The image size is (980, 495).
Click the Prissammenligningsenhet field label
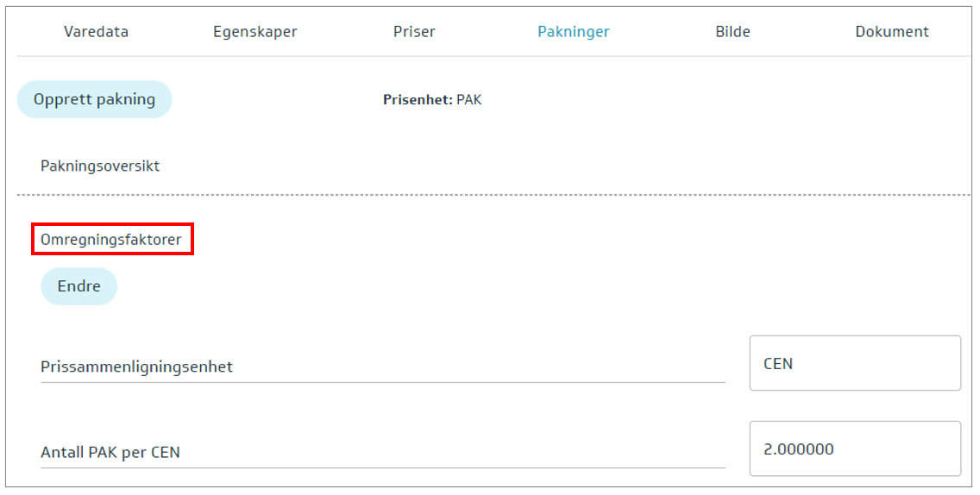(x=136, y=367)
